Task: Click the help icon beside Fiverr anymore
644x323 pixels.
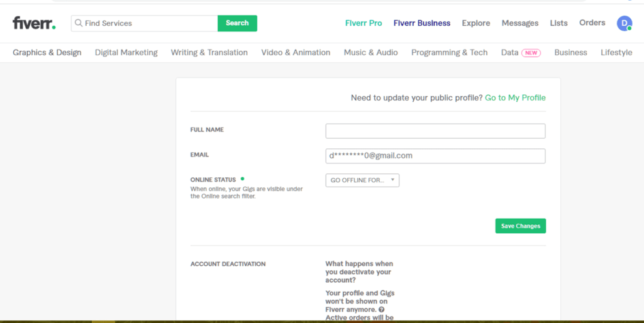Action: [382, 309]
